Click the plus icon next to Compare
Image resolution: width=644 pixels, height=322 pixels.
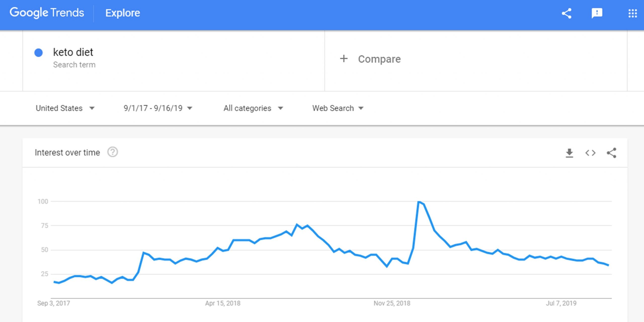[x=344, y=59]
